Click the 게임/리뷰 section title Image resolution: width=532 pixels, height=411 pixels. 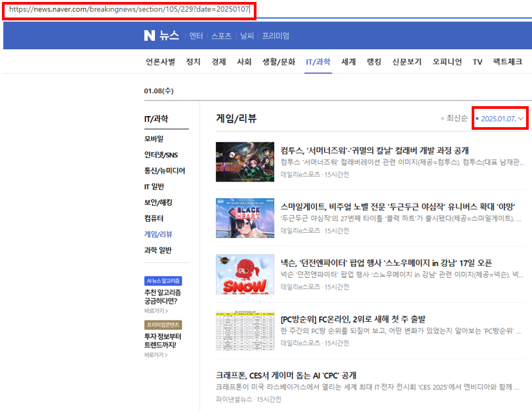point(236,119)
